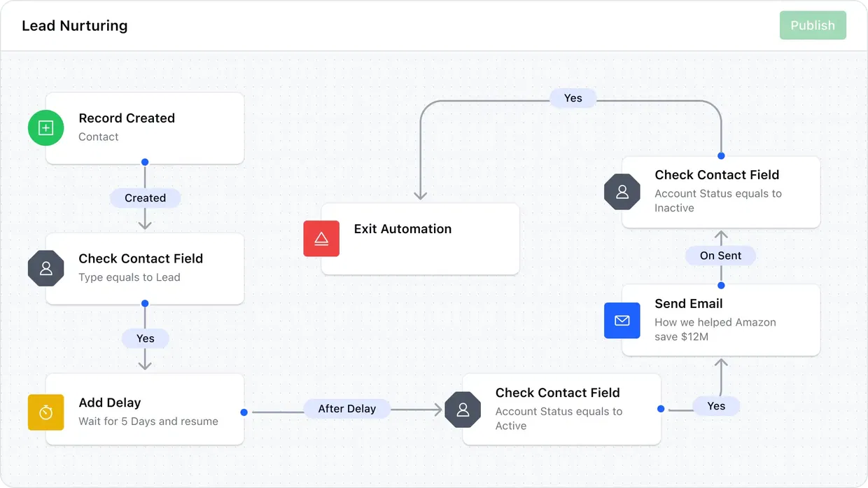The height and width of the screenshot is (488, 868).
Task: Open the Exit Automation step
Action: coord(420,239)
